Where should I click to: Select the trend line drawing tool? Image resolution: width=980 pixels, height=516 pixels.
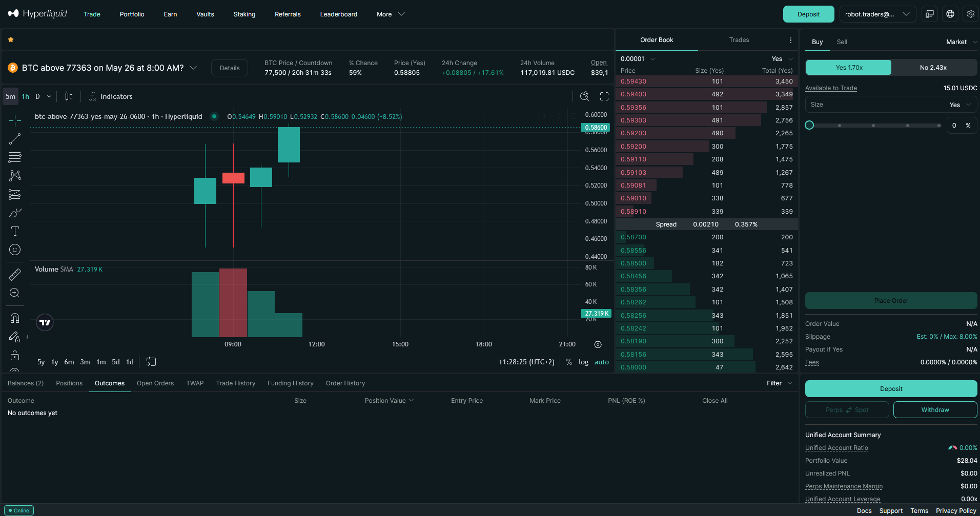click(15, 139)
